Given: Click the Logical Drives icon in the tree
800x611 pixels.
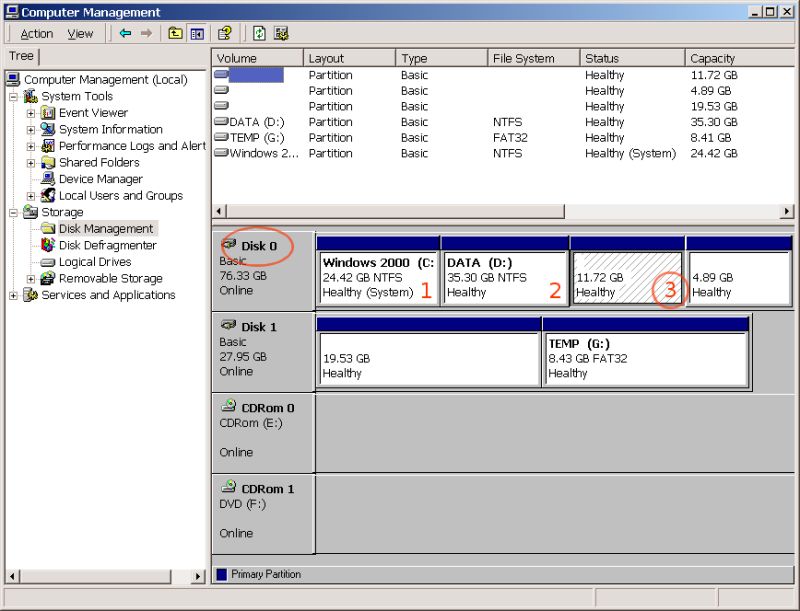Looking at the screenshot, I should click(47, 261).
